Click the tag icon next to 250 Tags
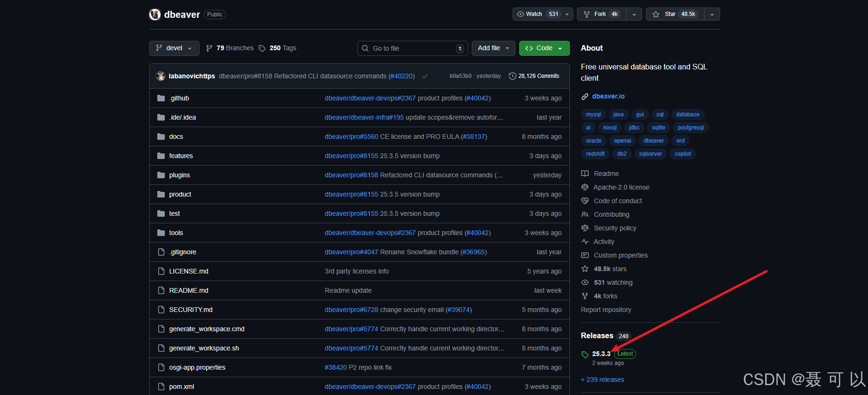 coord(262,48)
